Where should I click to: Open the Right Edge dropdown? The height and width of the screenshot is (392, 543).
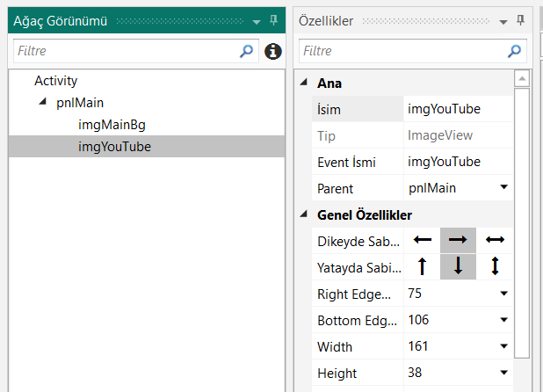(503, 293)
